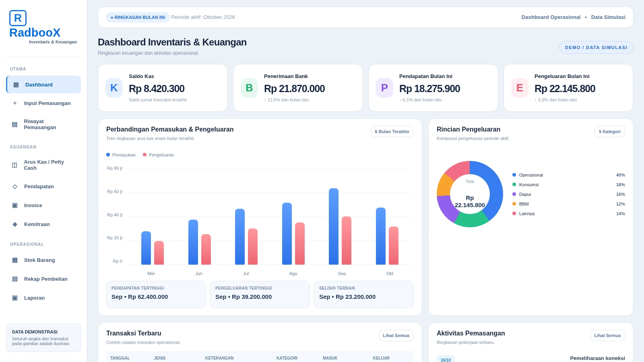Viewport: 644px width, 362px height.
Task: Click the 16/10 date badge
Action: click(446, 359)
